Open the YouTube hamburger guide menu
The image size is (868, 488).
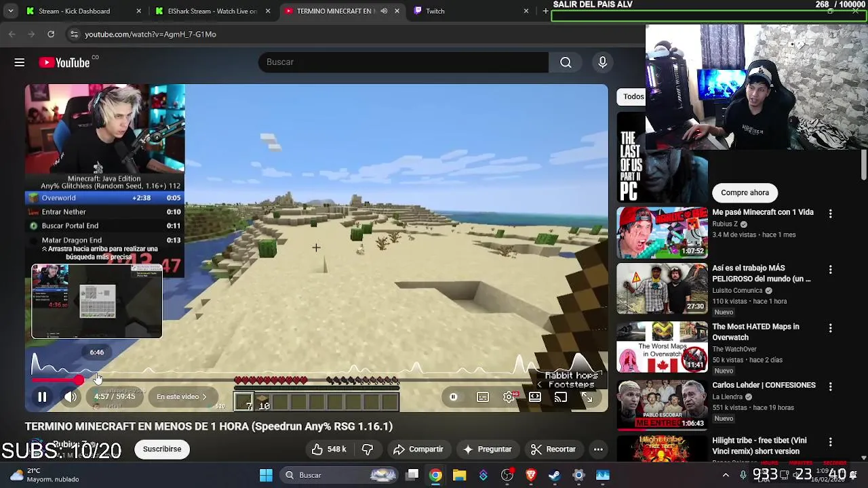(20, 62)
